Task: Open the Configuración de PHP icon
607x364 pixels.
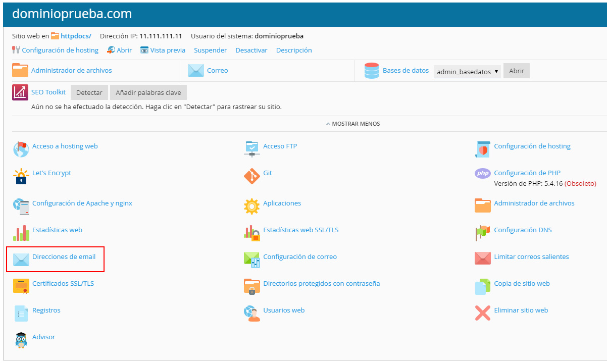Action: 483,173
